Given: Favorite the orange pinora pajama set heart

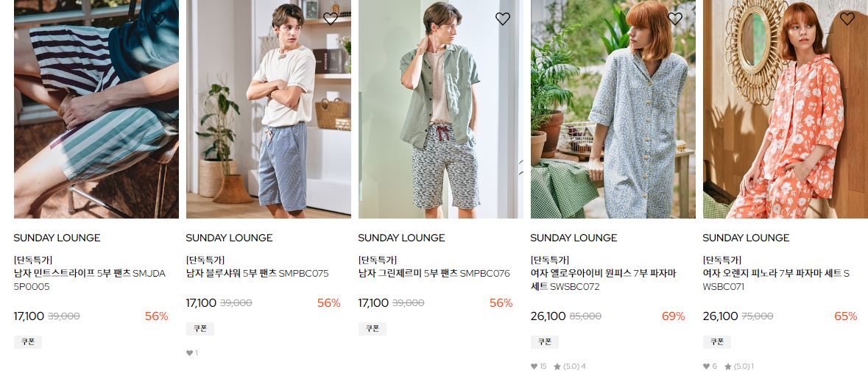Looking at the screenshot, I should pyautogui.click(x=847, y=19).
